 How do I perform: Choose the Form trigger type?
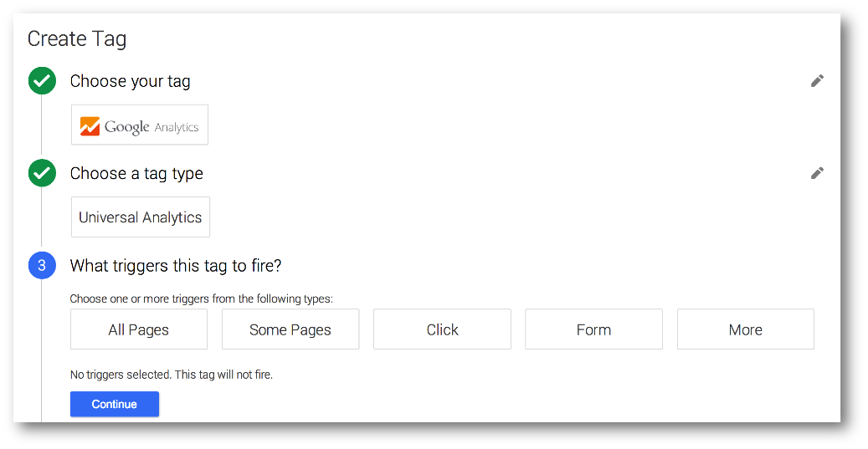tap(593, 329)
